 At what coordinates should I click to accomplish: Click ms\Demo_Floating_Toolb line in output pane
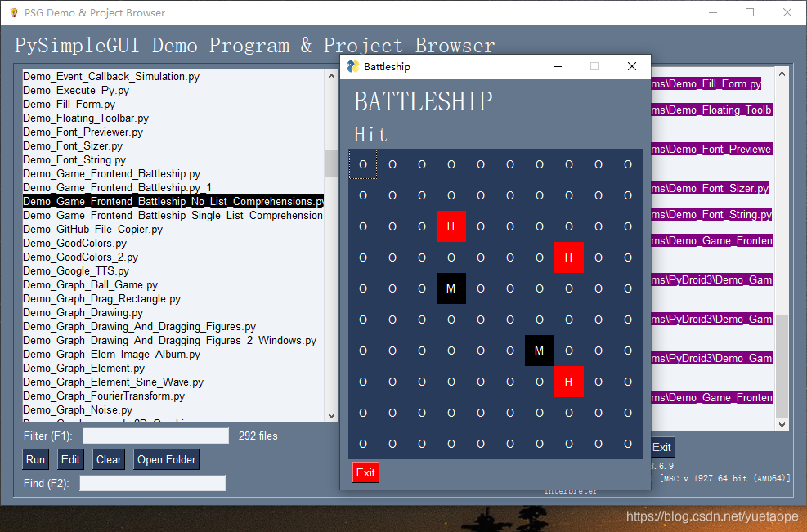(x=712, y=110)
